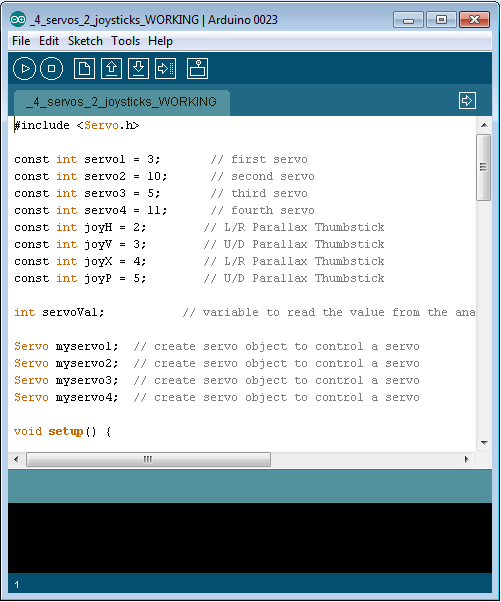Image resolution: width=501 pixels, height=602 pixels.
Task: Click the vertical scrollbar up arrow
Action: coord(484,125)
